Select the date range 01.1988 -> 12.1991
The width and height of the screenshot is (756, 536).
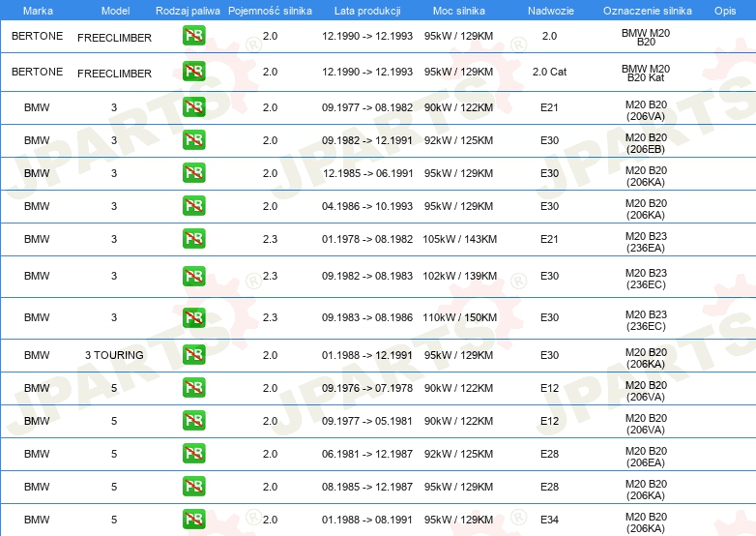(x=367, y=355)
